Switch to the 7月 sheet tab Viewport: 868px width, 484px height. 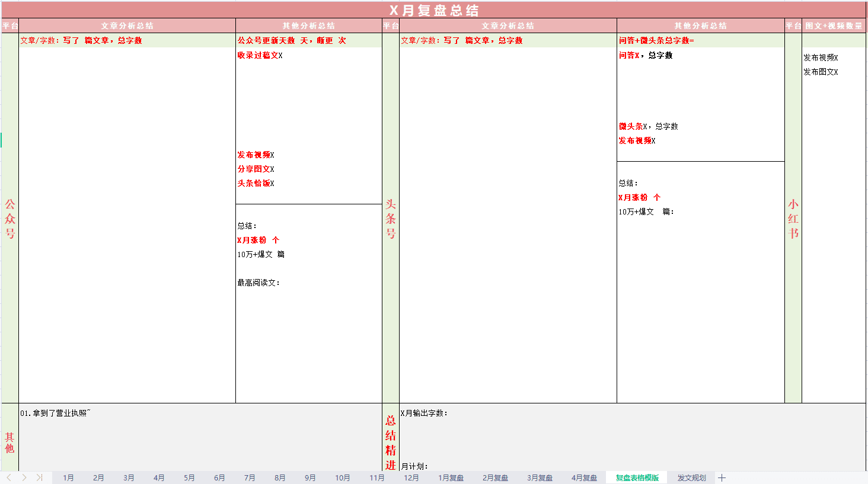[x=250, y=477]
